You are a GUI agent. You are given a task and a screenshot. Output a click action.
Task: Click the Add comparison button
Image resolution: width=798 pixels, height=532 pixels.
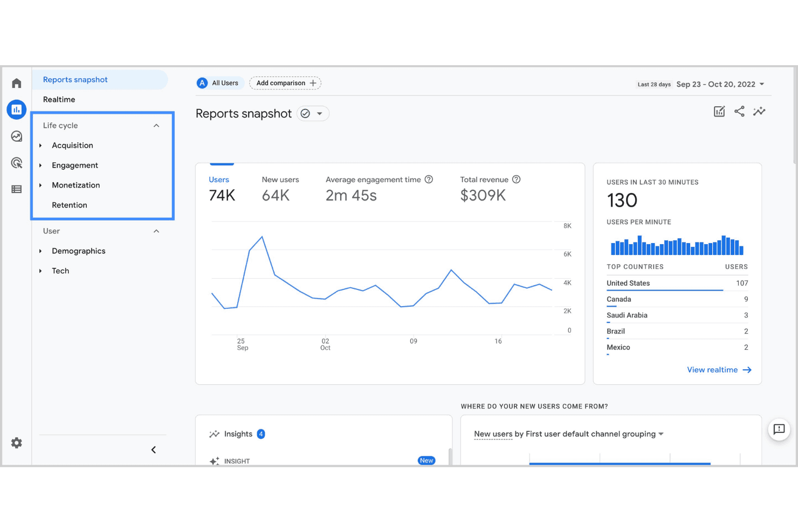(285, 83)
